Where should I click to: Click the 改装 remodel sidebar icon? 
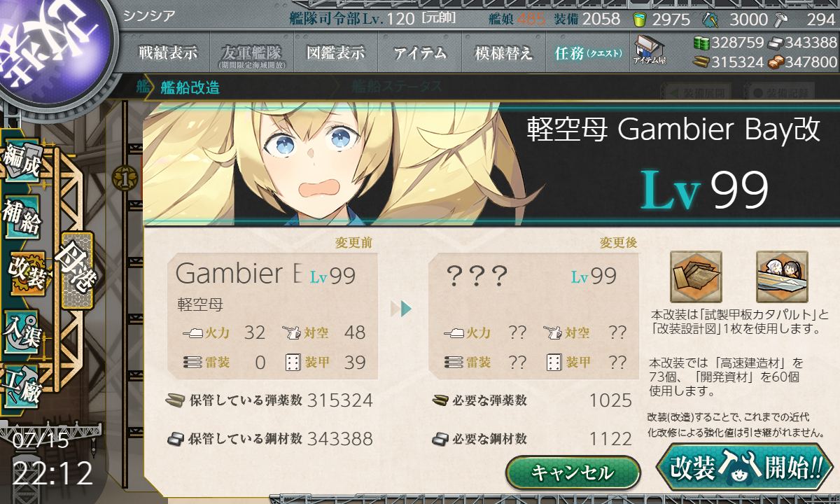tap(27, 272)
